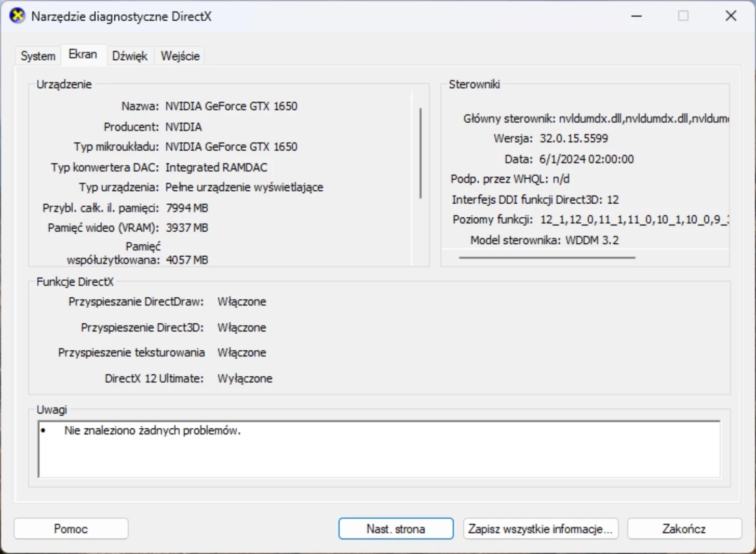The width and height of the screenshot is (756, 554).
Task: Click the Pomoc button
Action: [71, 529]
